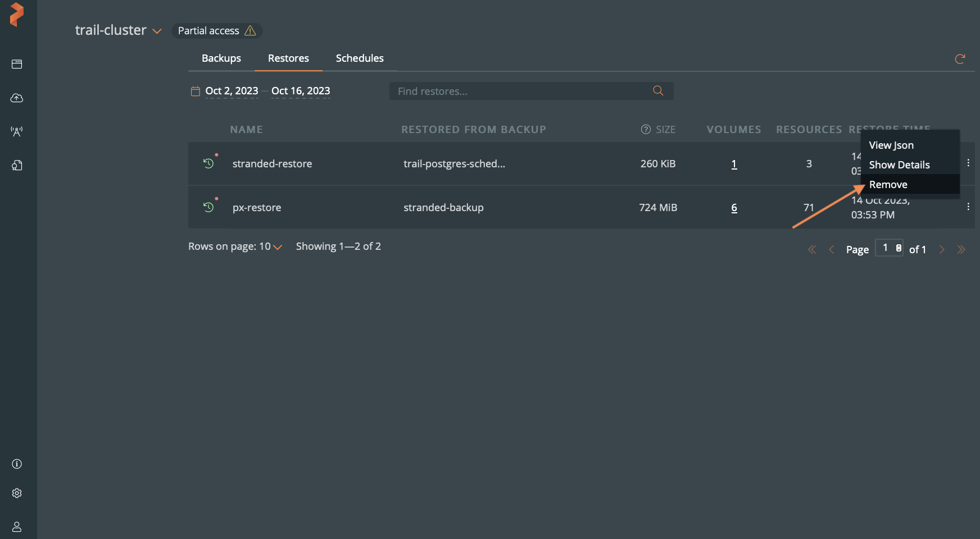Screen dimensions: 980x539
Task: Click volumes count 6 link
Action: click(x=734, y=208)
